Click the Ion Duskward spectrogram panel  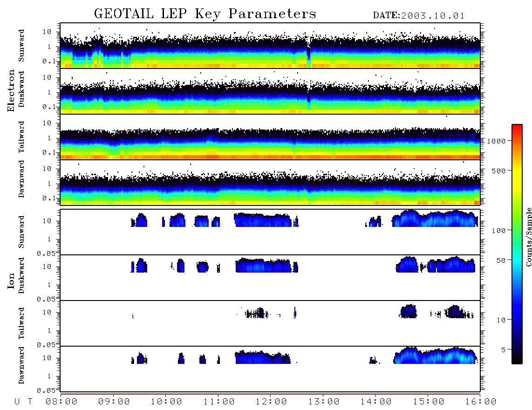tap(270, 277)
